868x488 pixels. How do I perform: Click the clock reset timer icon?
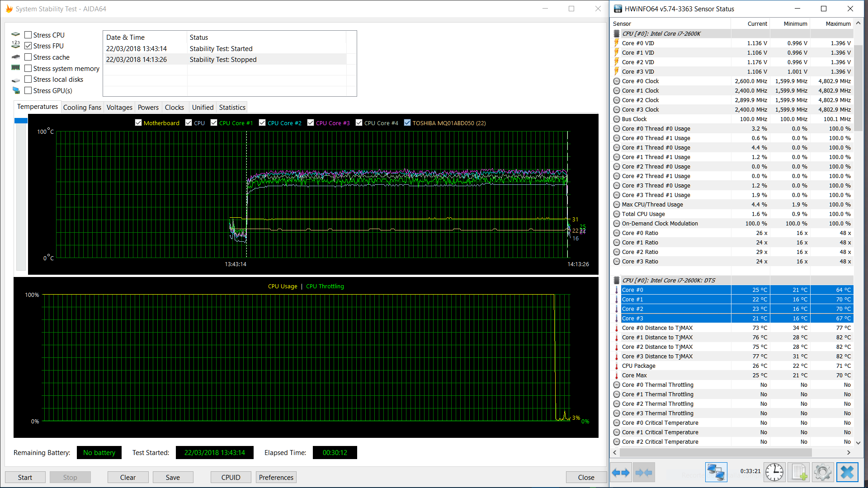click(x=774, y=472)
